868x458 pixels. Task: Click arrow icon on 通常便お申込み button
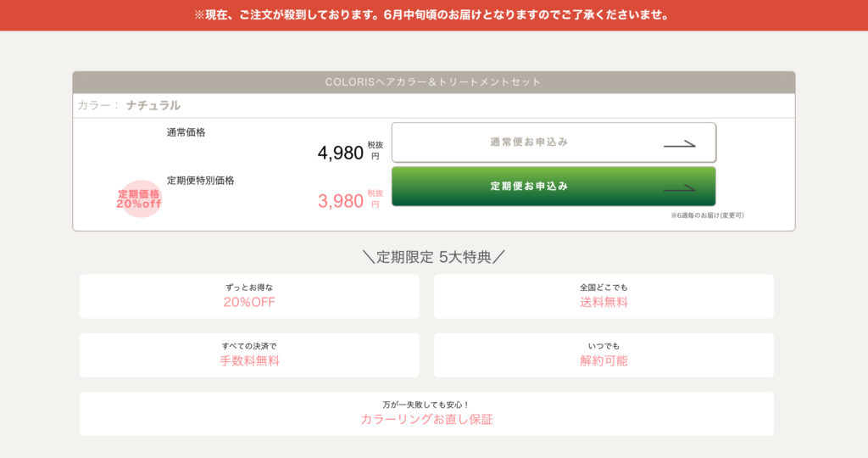point(679,144)
